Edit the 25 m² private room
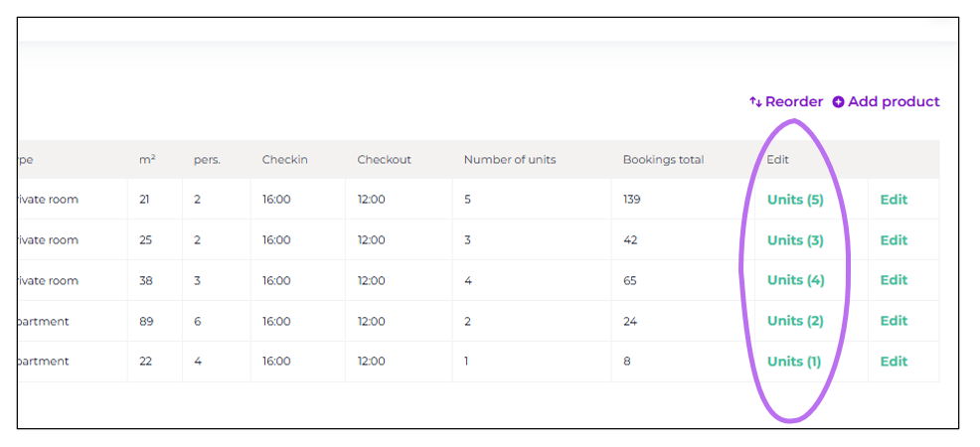The height and width of the screenshot is (447, 980). pos(894,240)
